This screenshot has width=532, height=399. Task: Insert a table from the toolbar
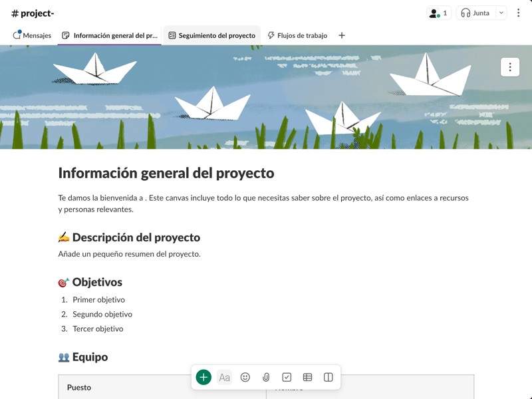307,377
